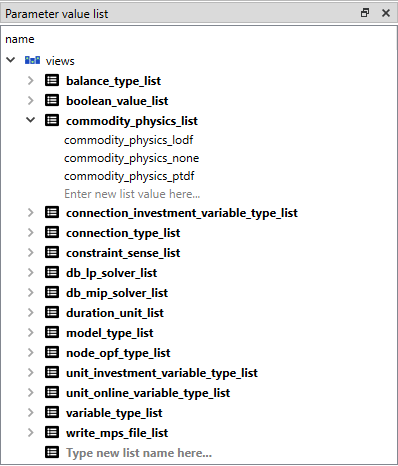This screenshot has height=466, width=398.
Task: Expand unit_investment_variable_type_list chevron
Action: (31, 372)
